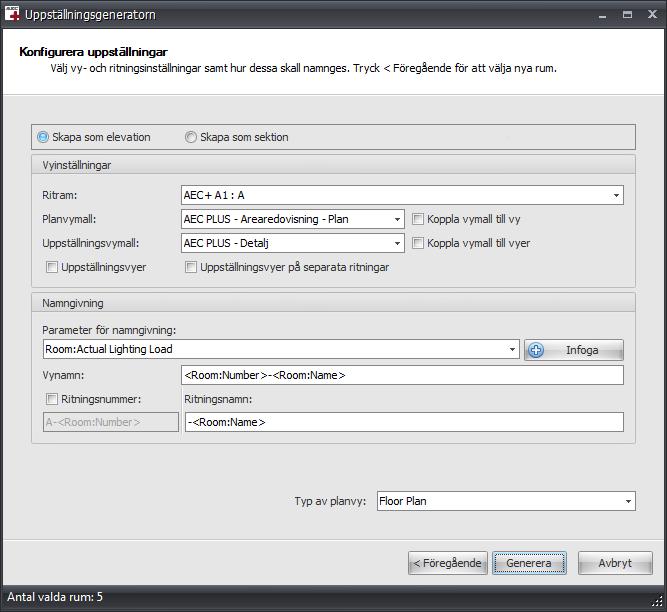
Task: Open the Uppställningsvymall dropdown
Action: coord(397,243)
